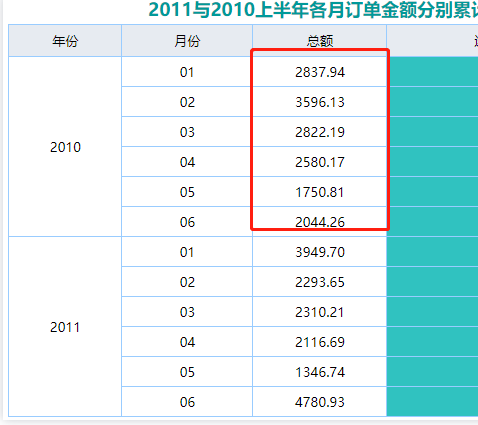Select month 02 in the 3596.13 row

pos(187,102)
